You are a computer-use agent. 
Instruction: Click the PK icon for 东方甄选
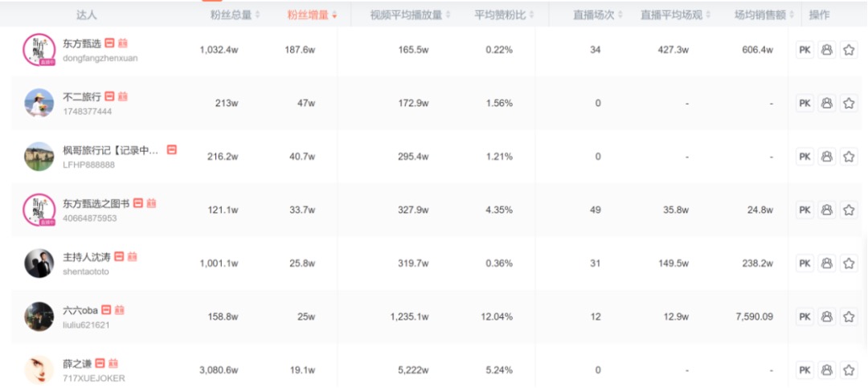click(805, 50)
